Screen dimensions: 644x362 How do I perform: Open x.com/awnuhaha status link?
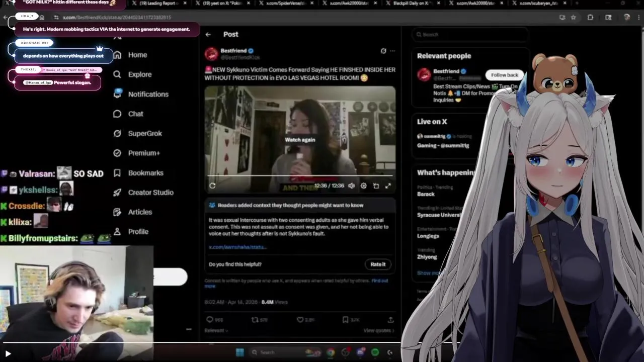pos(237,247)
